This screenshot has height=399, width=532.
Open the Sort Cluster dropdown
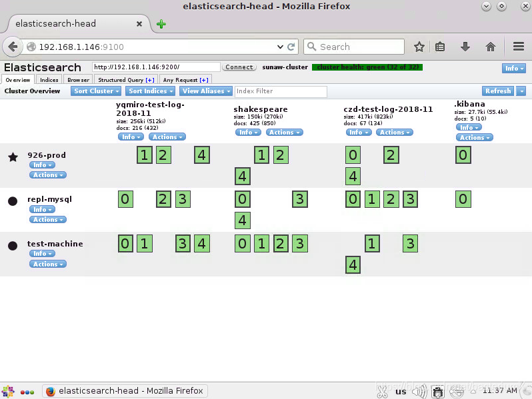pos(96,91)
